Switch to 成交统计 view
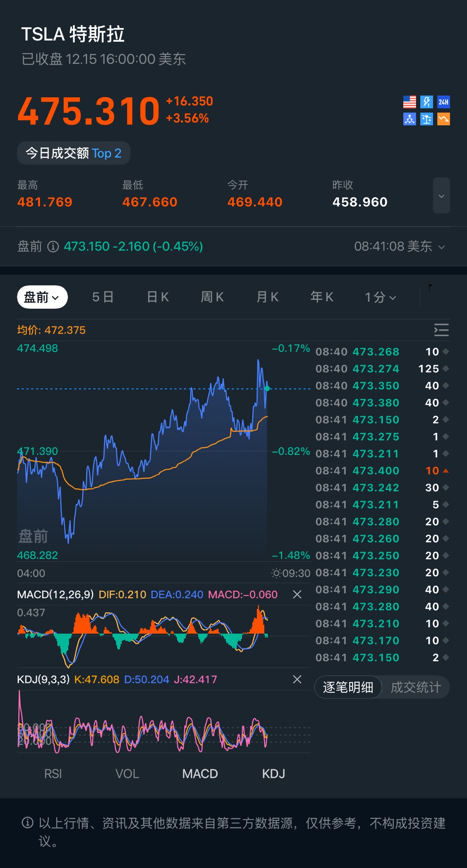This screenshot has width=467, height=868. 416,687
